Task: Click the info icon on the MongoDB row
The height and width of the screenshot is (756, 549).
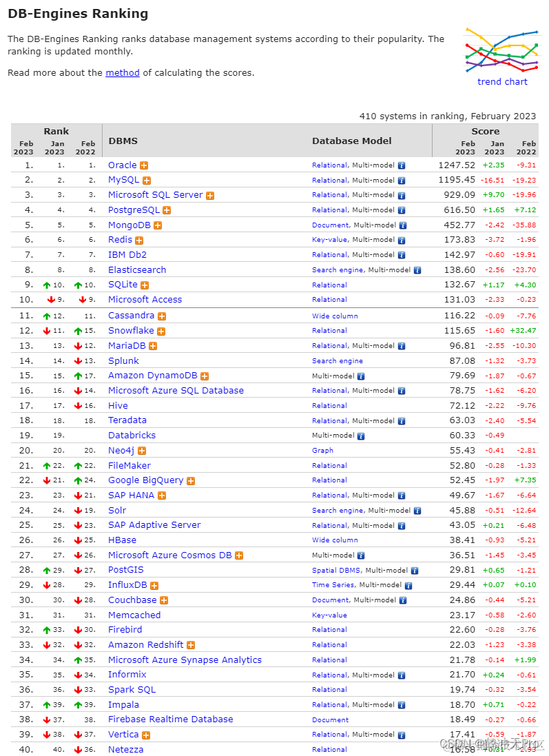Action: point(403,225)
